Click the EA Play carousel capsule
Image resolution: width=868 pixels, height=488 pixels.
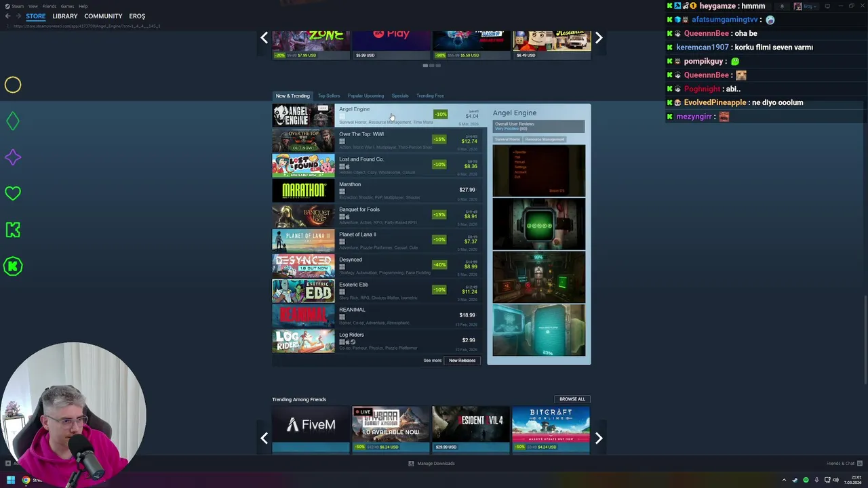coord(391,45)
